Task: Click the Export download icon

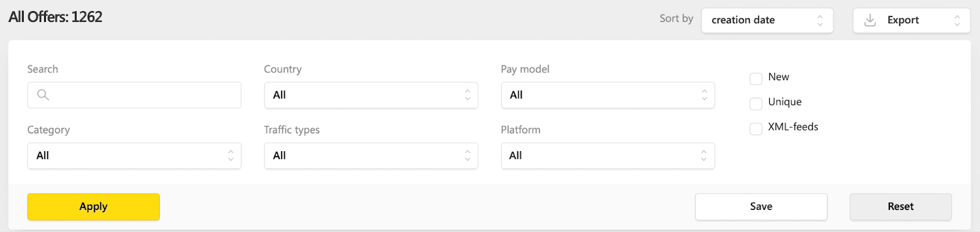Action: pyautogui.click(x=870, y=20)
